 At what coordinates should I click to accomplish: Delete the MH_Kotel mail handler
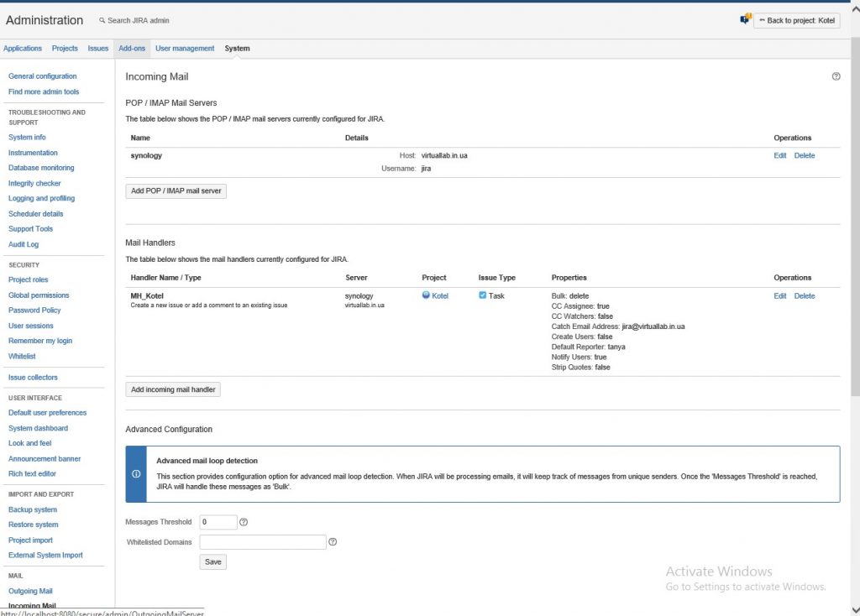tap(805, 296)
